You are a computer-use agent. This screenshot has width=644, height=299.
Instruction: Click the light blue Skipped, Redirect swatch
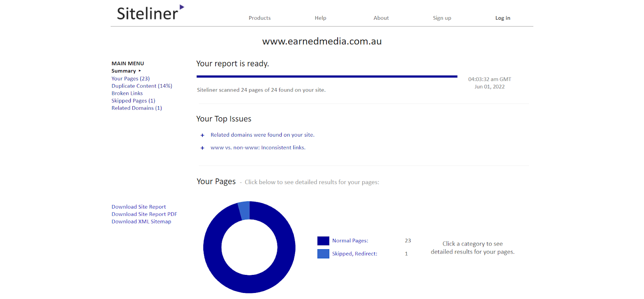coord(323,254)
